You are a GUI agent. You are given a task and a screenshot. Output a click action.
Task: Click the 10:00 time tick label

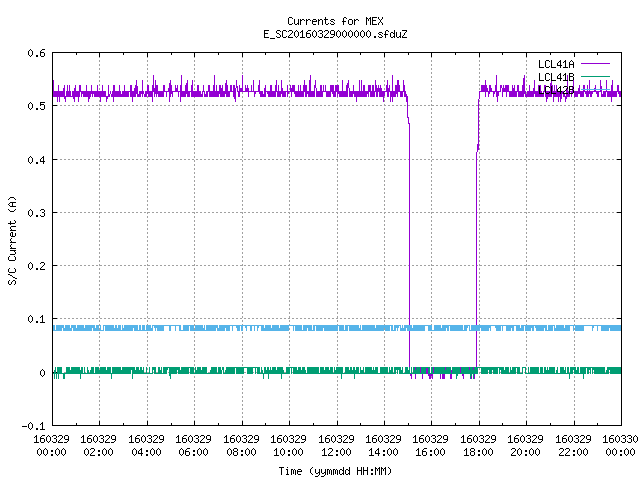pos(288,453)
